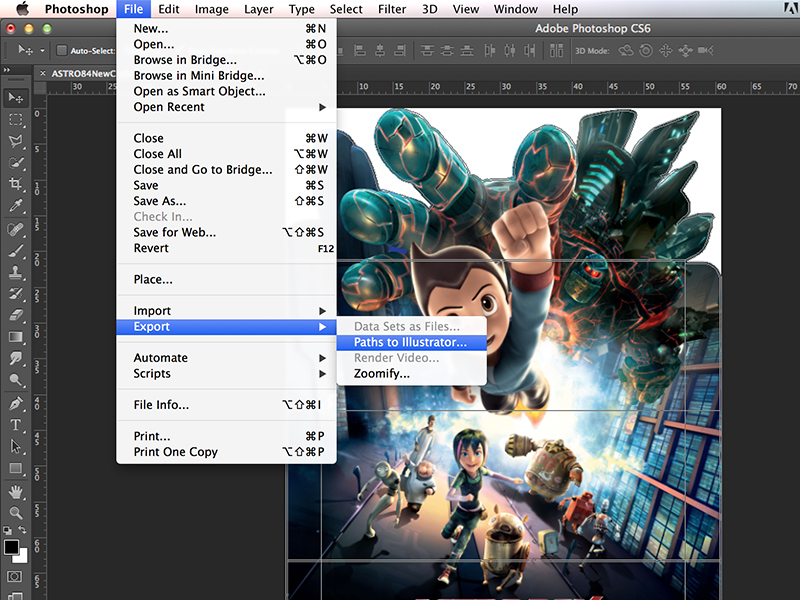The height and width of the screenshot is (600, 800).
Task: Choose Place in the File menu
Action: [227, 280]
